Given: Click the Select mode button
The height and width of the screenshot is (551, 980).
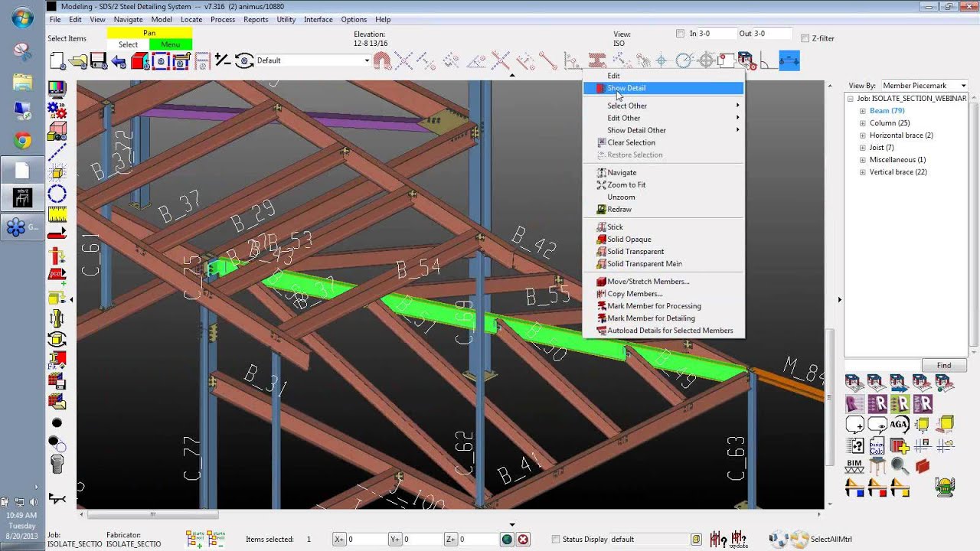Looking at the screenshot, I should pyautogui.click(x=129, y=44).
